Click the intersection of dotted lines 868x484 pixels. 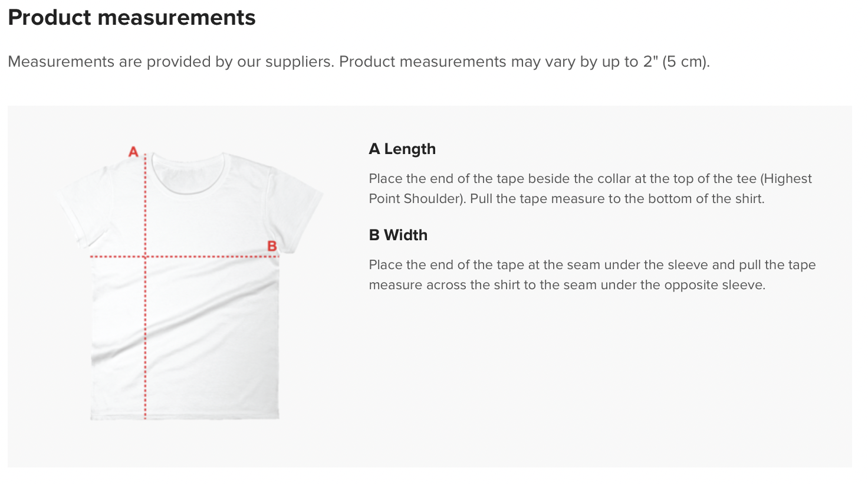(x=145, y=256)
